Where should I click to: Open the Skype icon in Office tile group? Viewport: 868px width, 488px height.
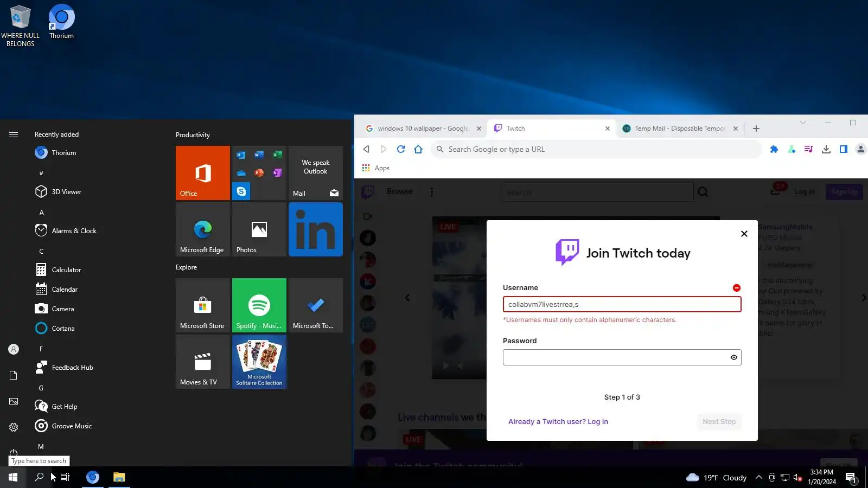(241, 191)
